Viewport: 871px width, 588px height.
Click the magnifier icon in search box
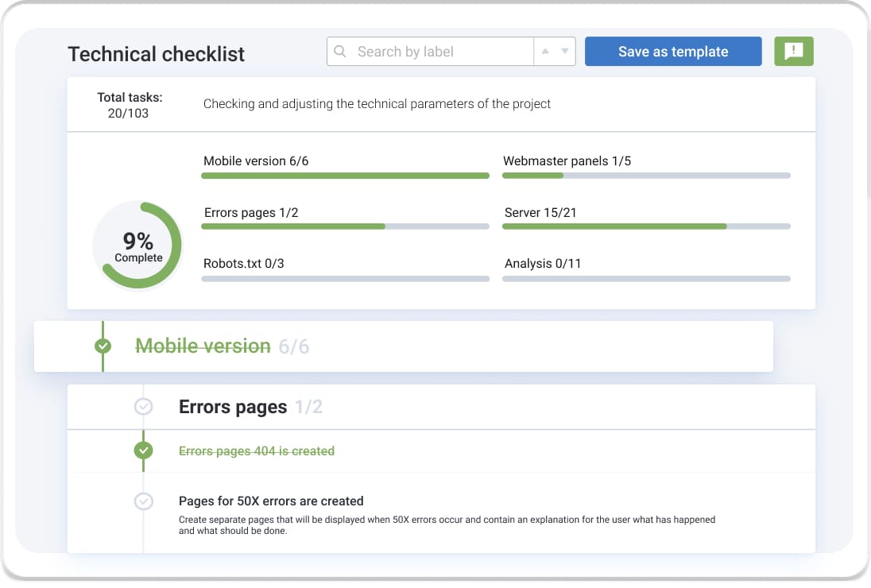[x=340, y=52]
